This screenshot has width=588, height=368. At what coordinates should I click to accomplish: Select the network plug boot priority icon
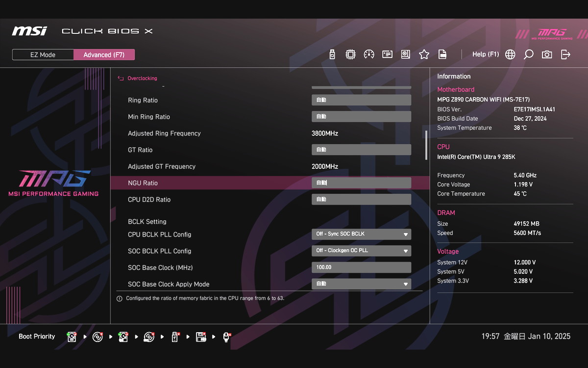click(x=226, y=337)
